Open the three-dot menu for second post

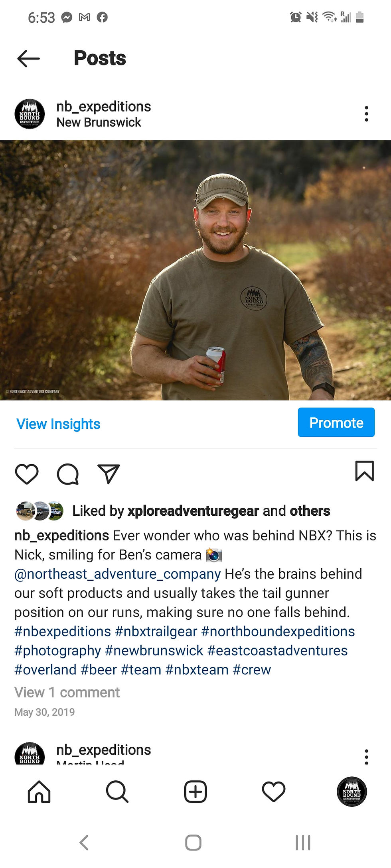366,756
